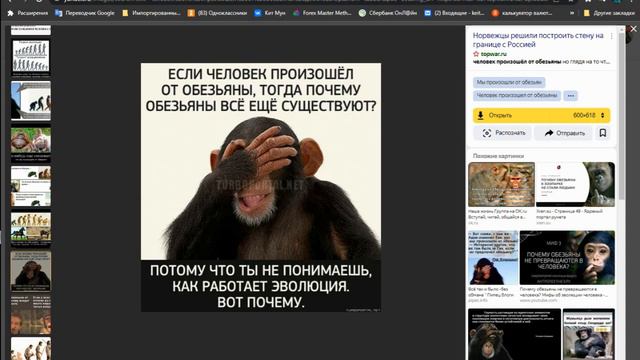Click the Похожие картинки heading
640x360 pixels.
click(x=498, y=156)
